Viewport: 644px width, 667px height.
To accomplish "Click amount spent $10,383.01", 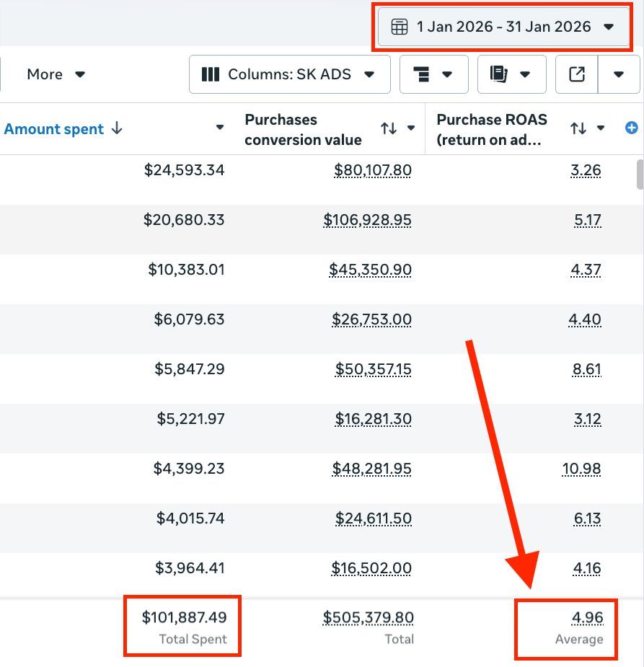I will 186,270.
